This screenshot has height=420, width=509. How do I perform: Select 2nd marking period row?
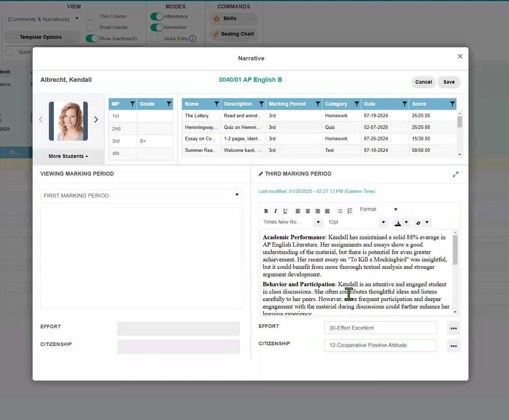tap(141, 129)
